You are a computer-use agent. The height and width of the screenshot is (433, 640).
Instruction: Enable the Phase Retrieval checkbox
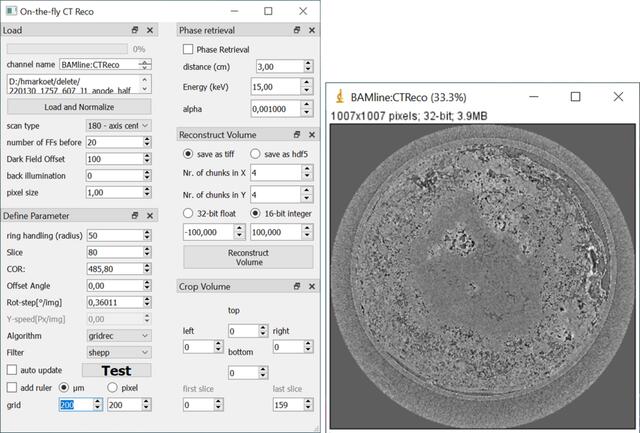188,49
